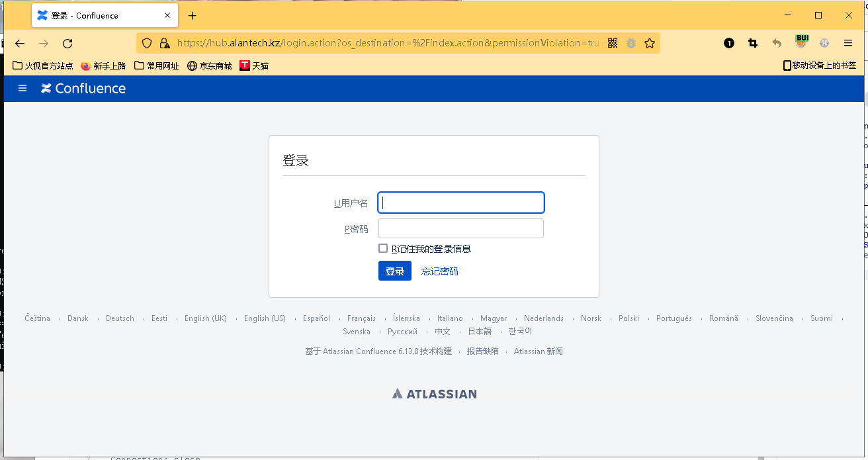This screenshot has width=868, height=460.
Task: Click the gear icon in the address bar
Action: click(631, 43)
